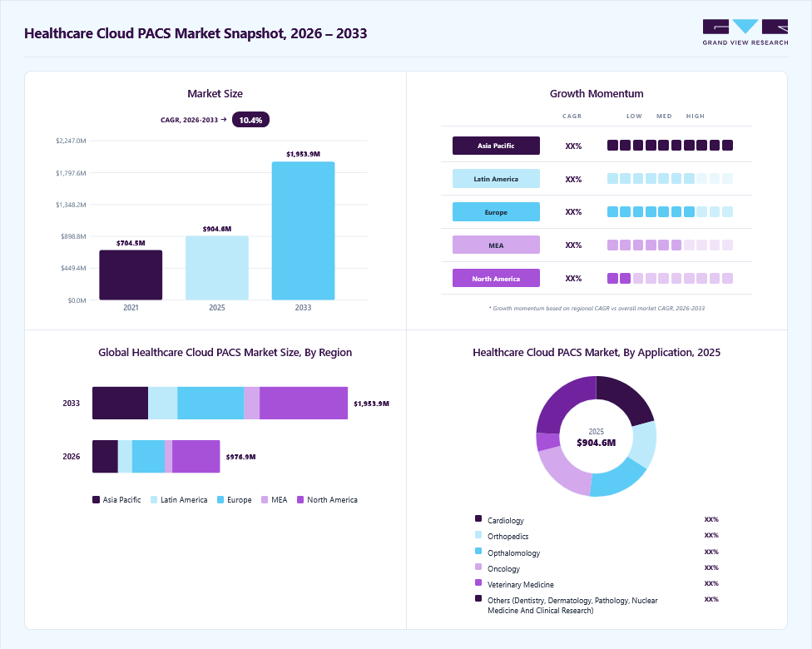Select the 2021 market size bar
Image resolution: width=812 pixels, height=649 pixels.
[131, 275]
